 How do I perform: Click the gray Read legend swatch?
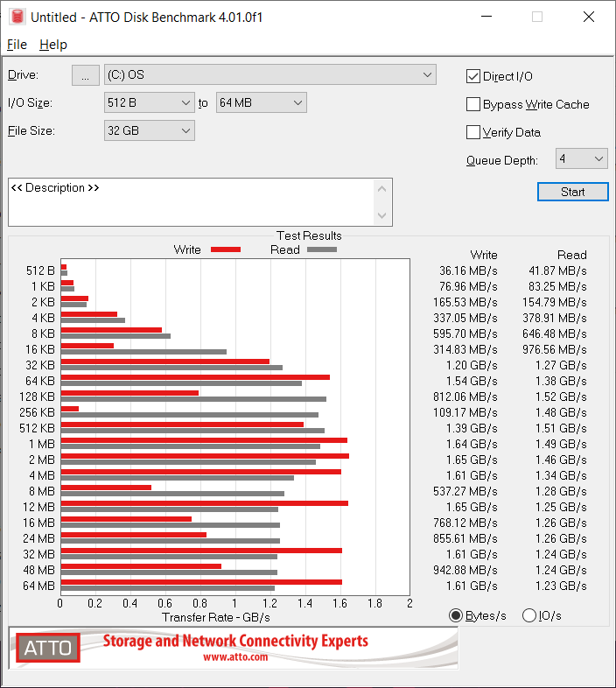[x=322, y=249]
